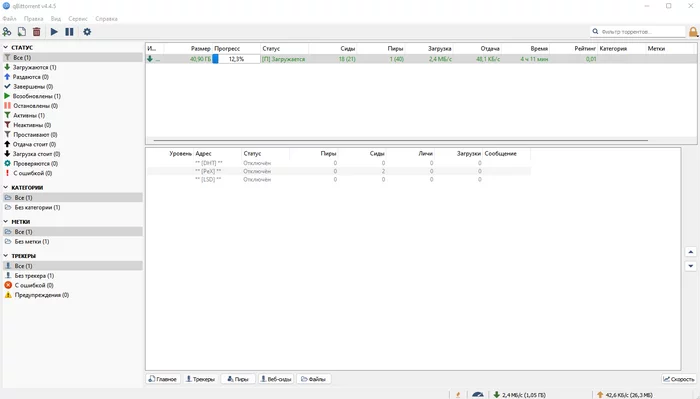Click the add torrent link icon

pos(7,32)
